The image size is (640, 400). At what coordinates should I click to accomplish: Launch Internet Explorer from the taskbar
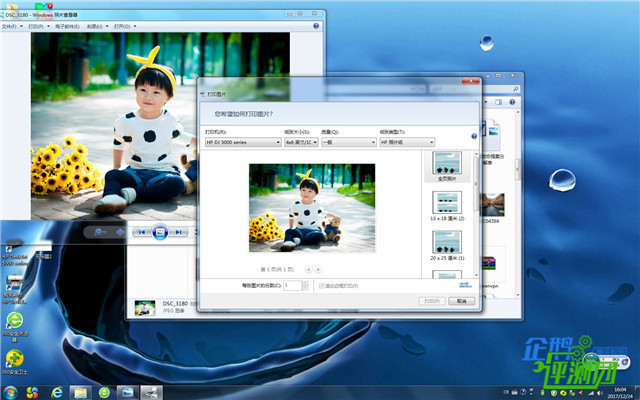tap(57, 393)
